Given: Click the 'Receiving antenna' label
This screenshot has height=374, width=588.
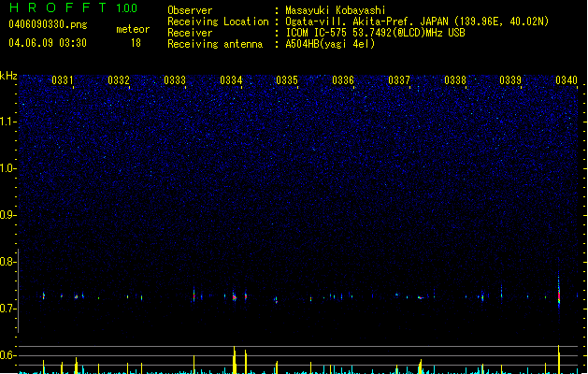Looking at the screenshot, I should [x=215, y=44].
